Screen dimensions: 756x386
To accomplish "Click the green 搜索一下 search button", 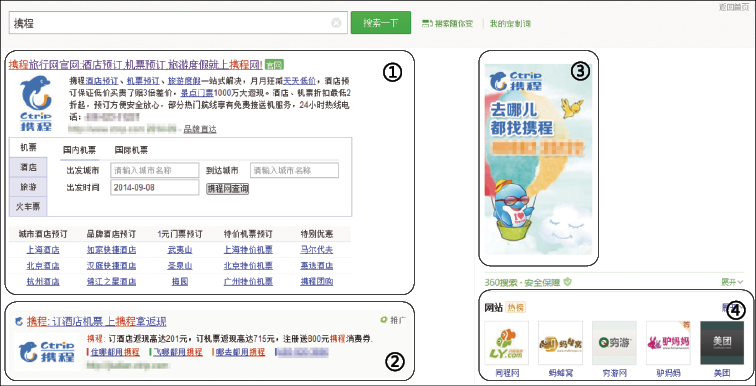I will [x=381, y=23].
